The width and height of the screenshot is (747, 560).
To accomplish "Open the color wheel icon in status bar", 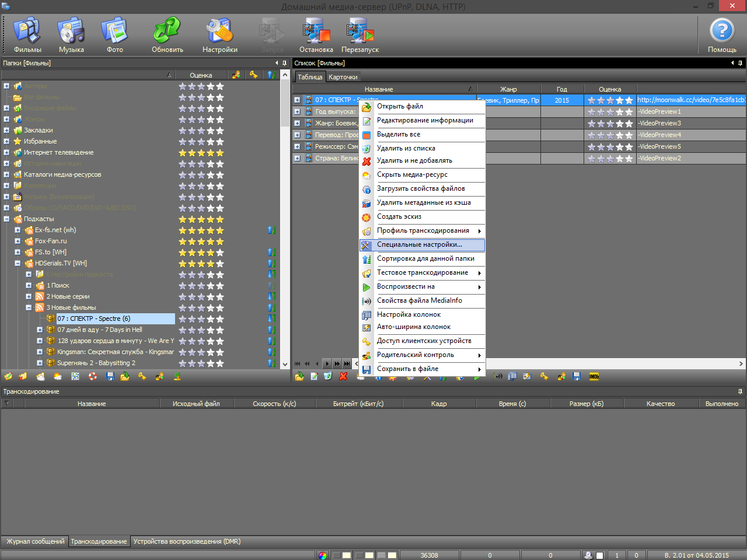I will (323, 555).
